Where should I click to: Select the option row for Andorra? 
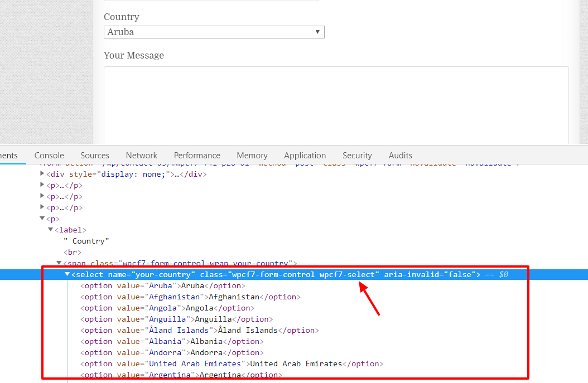click(x=172, y=353)
